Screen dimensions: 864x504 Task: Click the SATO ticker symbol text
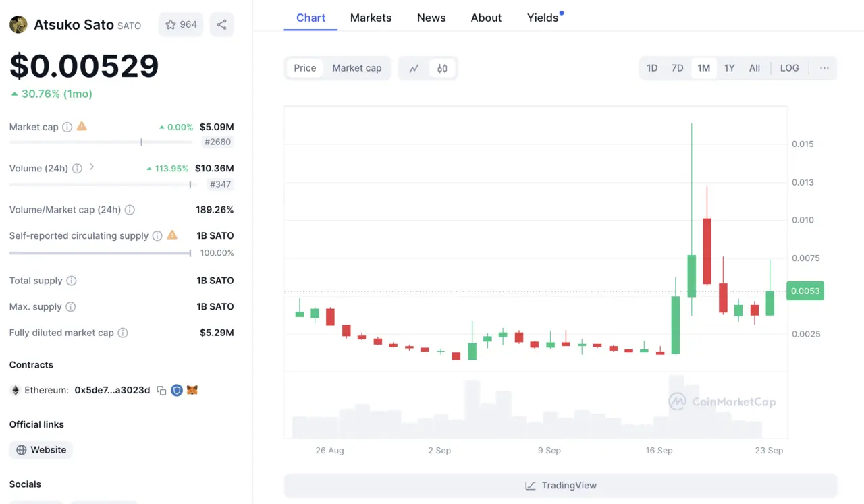tap(129, 26)
